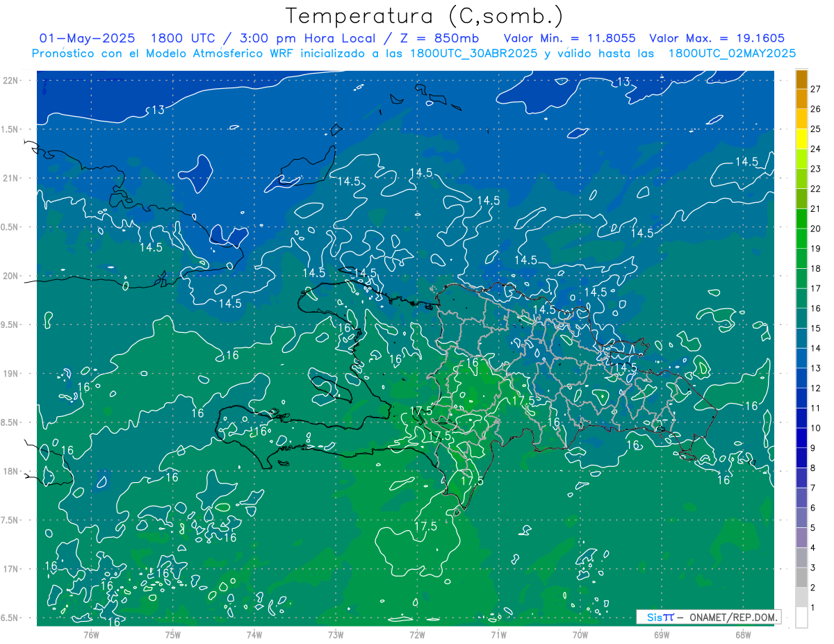Click the legend value '1'

pos(813,608)
